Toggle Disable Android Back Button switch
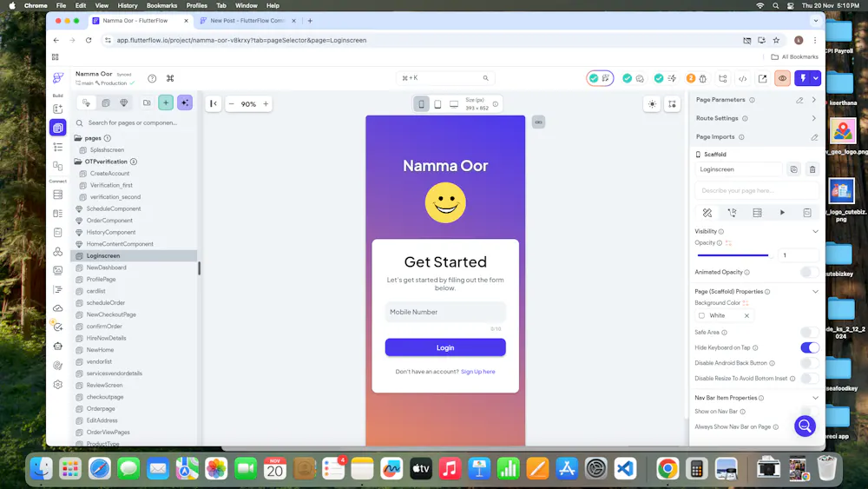 (x=809, y=363)
